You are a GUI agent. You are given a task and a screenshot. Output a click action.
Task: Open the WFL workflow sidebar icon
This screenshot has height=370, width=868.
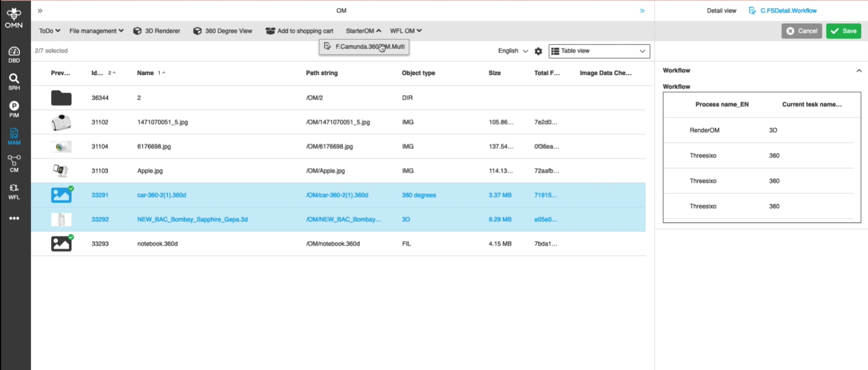[x=14, y=191]
